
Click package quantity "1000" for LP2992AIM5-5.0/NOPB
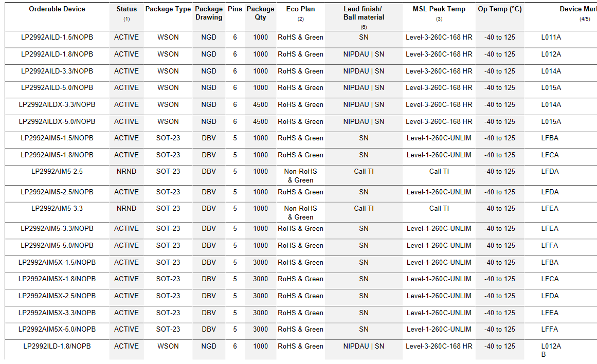click(260, 246)
